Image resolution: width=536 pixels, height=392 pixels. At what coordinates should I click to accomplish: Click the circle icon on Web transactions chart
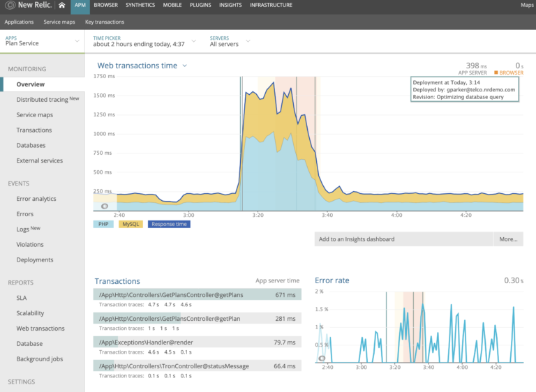tap(105, 206)
